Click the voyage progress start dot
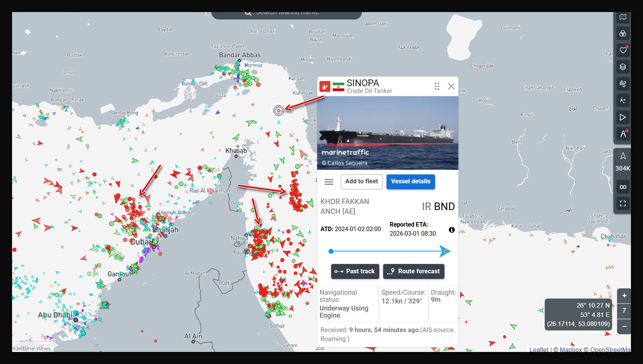Viewport: 643px width, 364px height. tap(331, 251)
